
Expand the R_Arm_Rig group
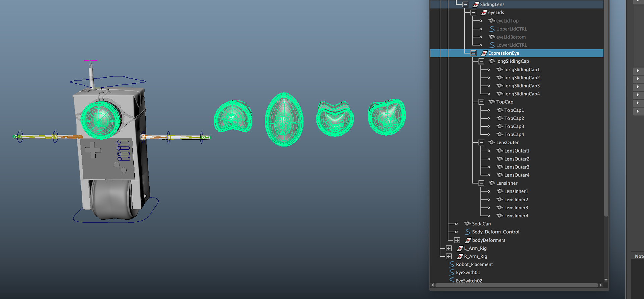click(x=449, y=256)
